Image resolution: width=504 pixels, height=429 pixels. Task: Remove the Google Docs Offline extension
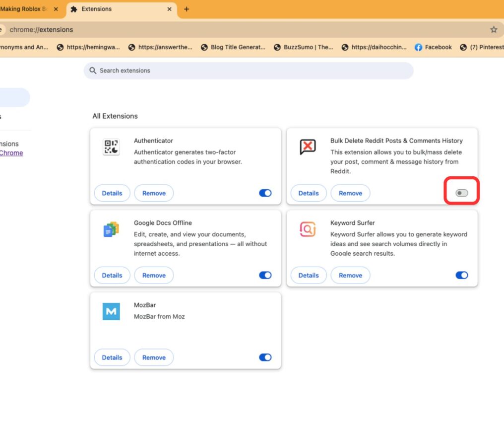point(154,275)
